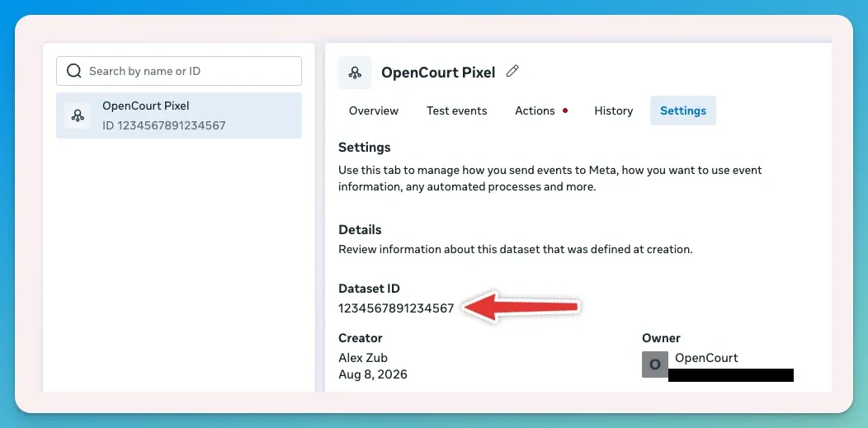
Task: Click the Dataset ID number 1234567891234567
Action: 396,308
